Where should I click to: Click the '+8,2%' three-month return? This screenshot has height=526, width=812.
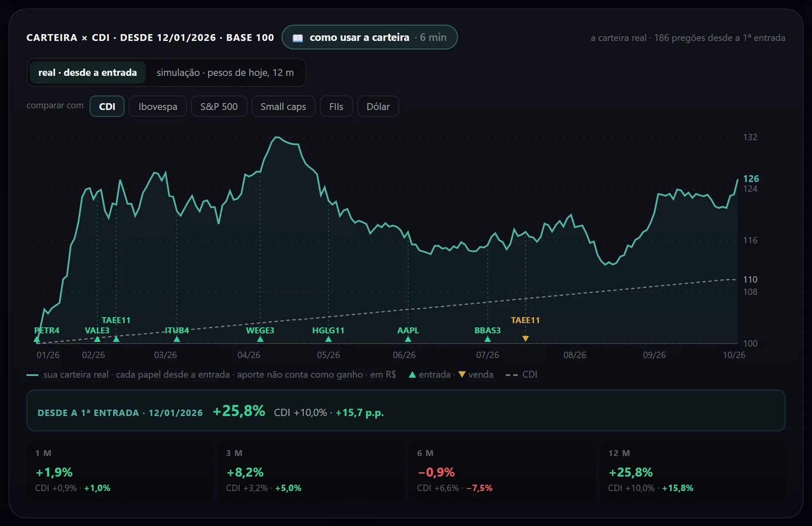click(245, 472)
